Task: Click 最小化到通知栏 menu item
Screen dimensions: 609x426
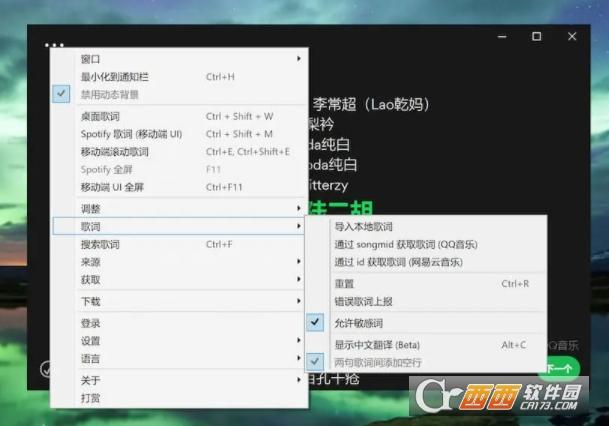Action: (x=115, y=76)
